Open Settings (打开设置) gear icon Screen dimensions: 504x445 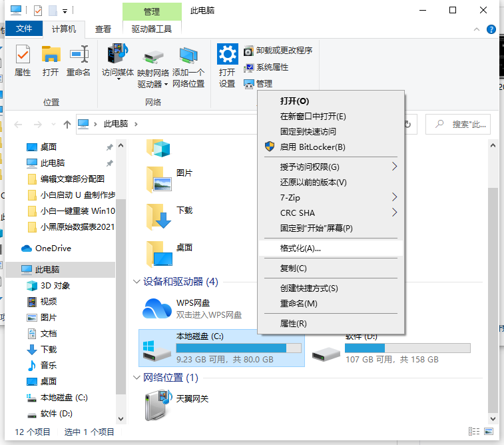coord(228,65)
